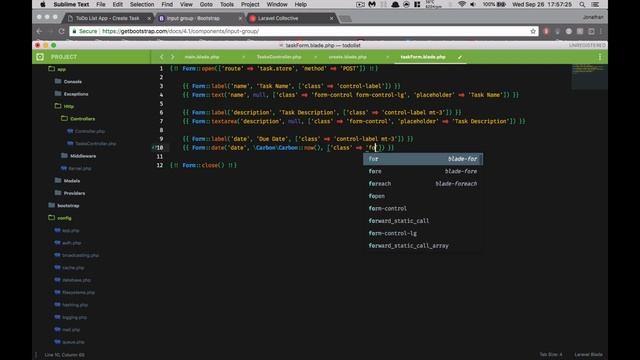Click the Exceptions folder icon
Viewport: 640px width, 360px height.
click(x=58, y=93)
